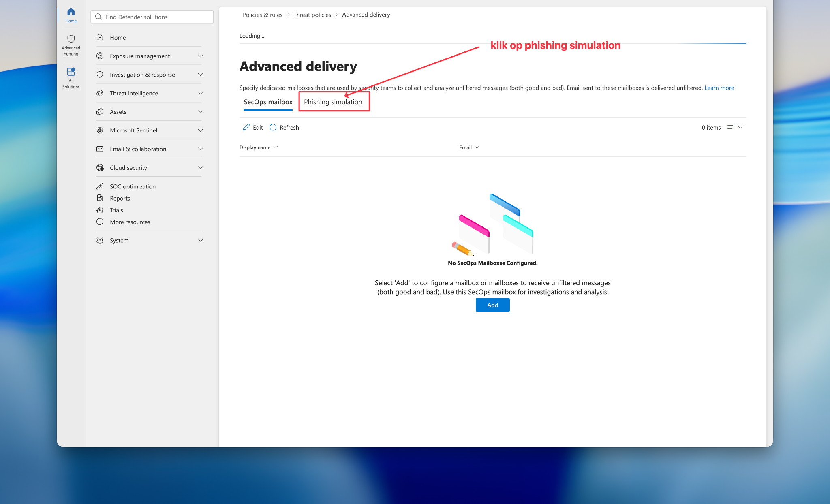
Task: Click the Refresh circular arrow icon
Action: pyautogui.click(x=273, y=128)
